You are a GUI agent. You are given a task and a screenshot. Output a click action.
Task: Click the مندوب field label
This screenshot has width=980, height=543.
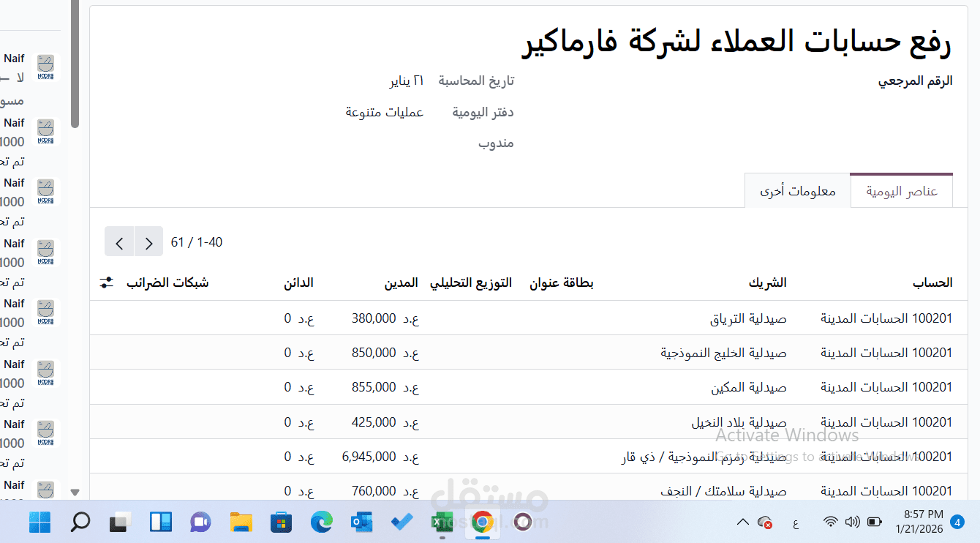point(496,143)
